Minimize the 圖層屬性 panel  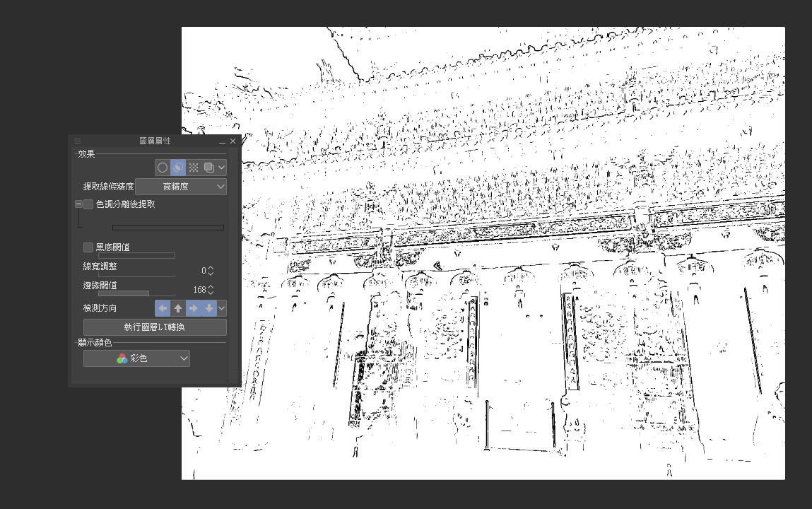tap(222, 141)
